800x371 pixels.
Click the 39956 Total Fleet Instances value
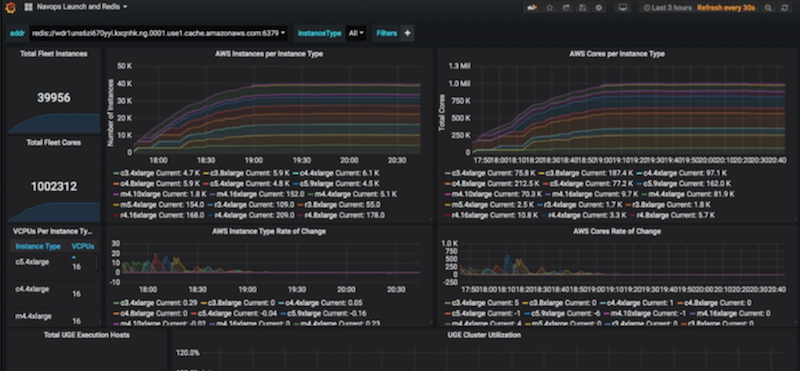click(x=54, y=97)
